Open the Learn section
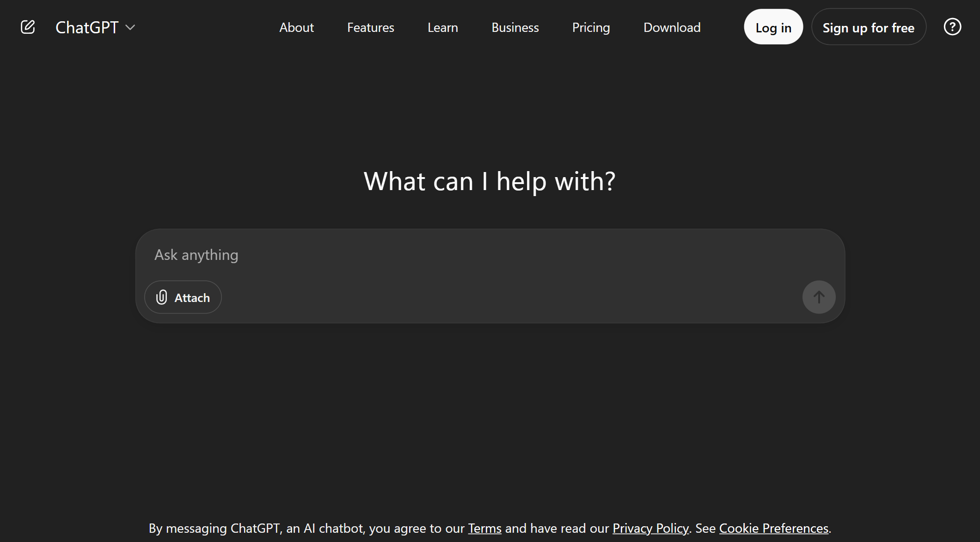 click(442, 27)
